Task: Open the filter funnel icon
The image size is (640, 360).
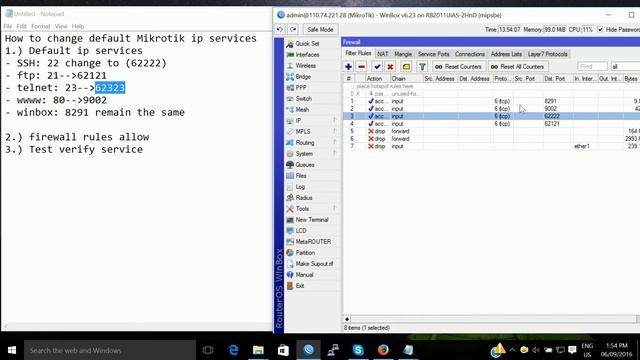Action: [422, 67]
